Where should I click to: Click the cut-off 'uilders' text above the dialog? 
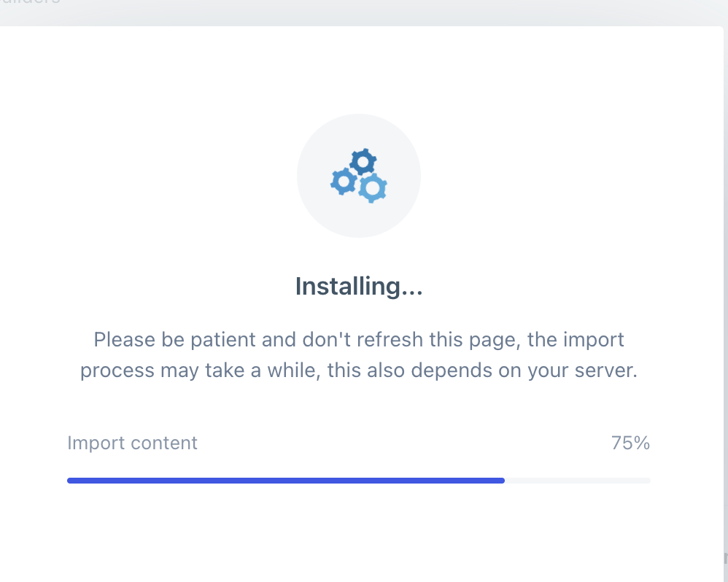tap(30, 2)
